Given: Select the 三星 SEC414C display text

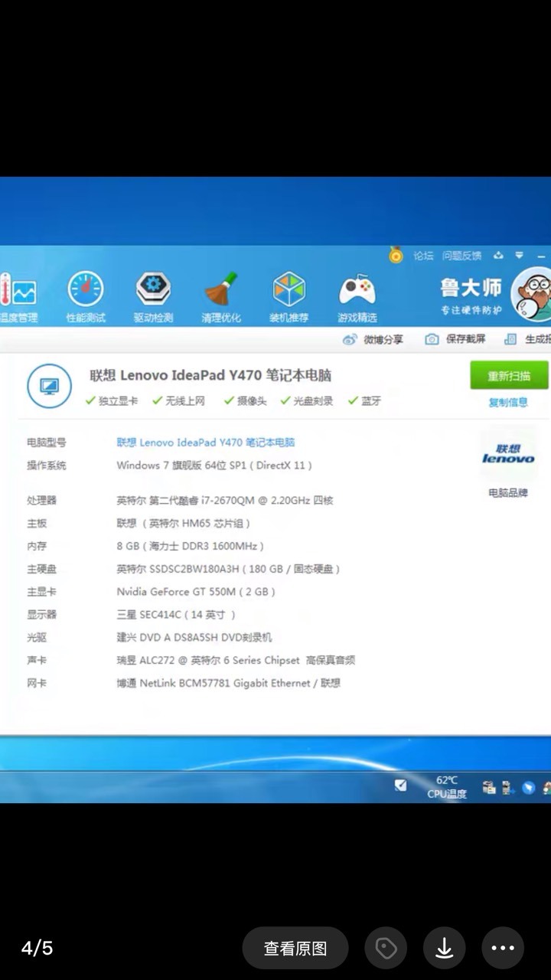Looking at the screenshot, I should point(176,615).
